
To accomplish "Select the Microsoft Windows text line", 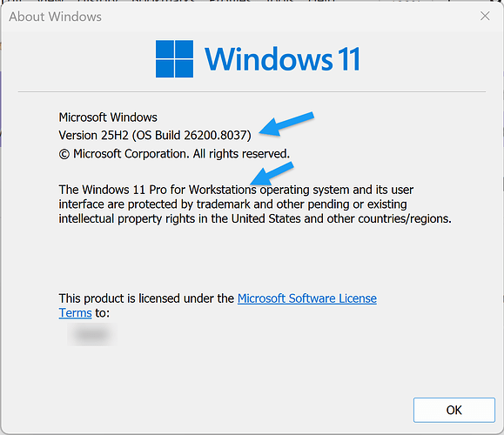I will coord(108,117).
